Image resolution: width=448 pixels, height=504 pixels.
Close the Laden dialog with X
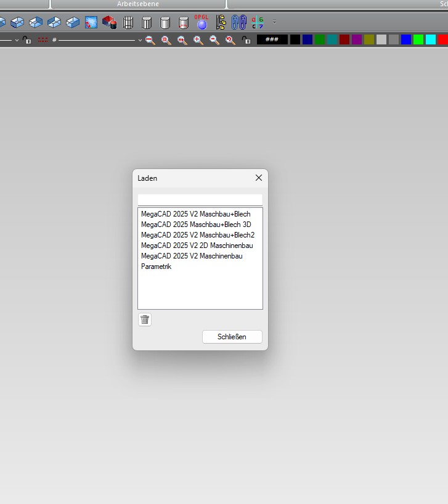click(x=259, y=178)
